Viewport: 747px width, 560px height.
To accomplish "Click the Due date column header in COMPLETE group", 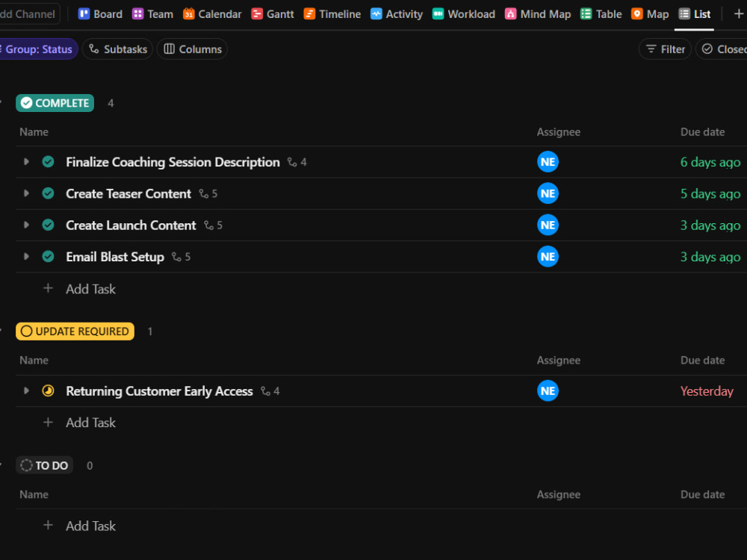I will (x=702, y=132).
